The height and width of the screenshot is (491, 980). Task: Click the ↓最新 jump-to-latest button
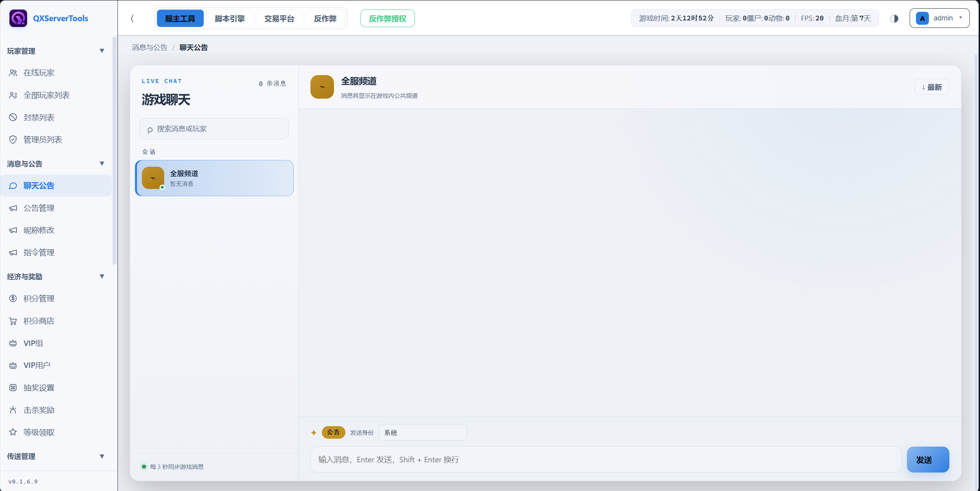coord(932,87)
